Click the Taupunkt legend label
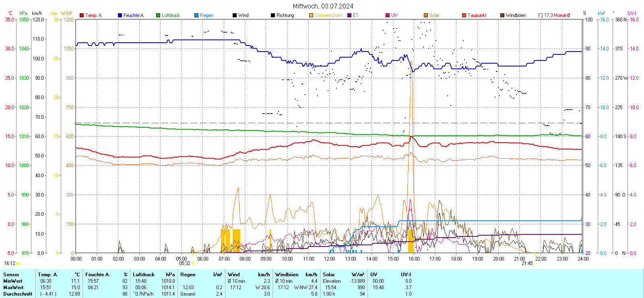Image resolution: width=644 pixels, height=298 pixels. 477,15
